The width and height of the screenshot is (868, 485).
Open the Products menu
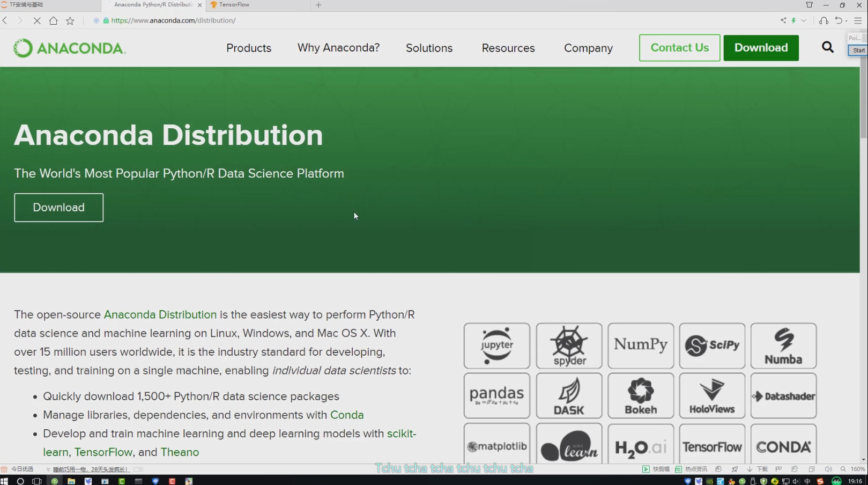(249, 48)
